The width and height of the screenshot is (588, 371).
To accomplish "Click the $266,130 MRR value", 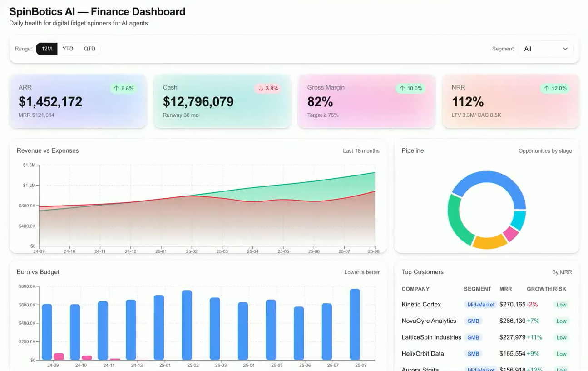I will click(512, 321).
